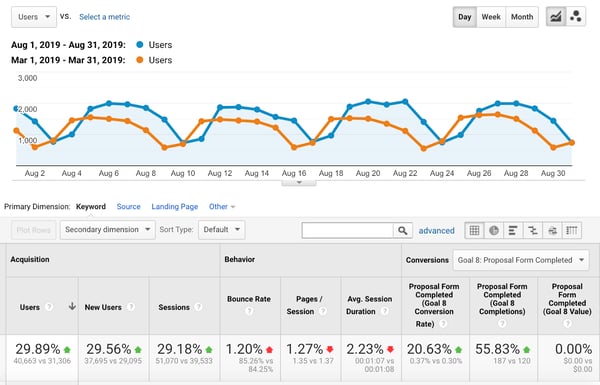The height and width of the screenshot is (385, 600).
Task: Open the advanced filter link
Action: point(436,231)
